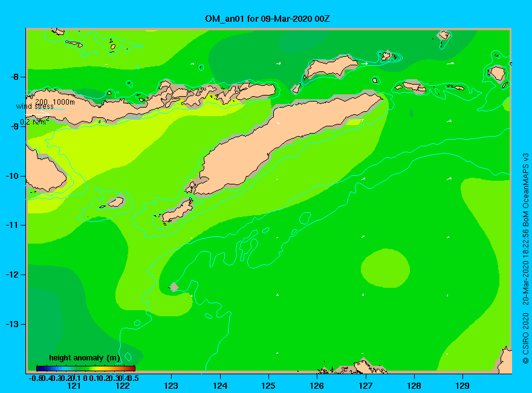Click the dark red end of the colorbar
The width and height of the screenshot is (532, 393).
(132, 368)
